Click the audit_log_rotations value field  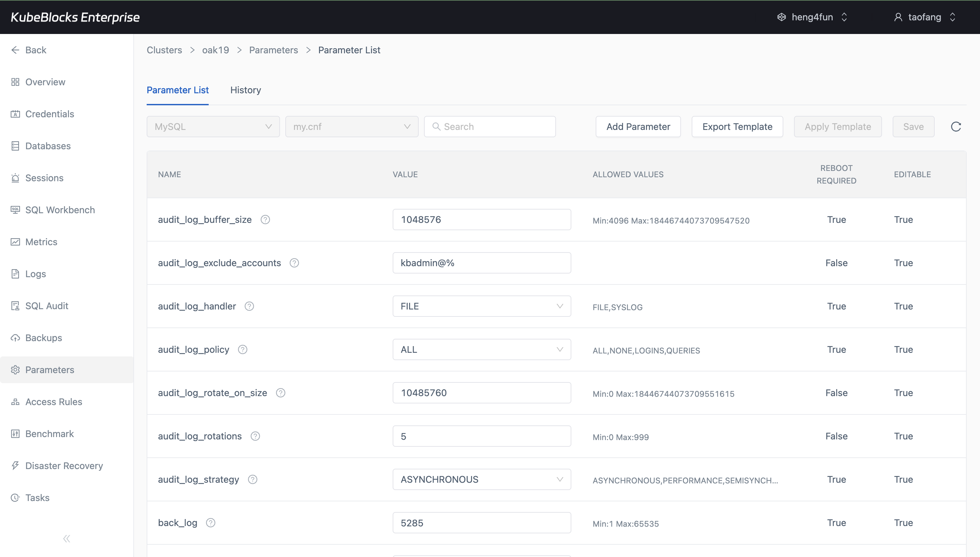pyautogui.click(x=482, y=436)
